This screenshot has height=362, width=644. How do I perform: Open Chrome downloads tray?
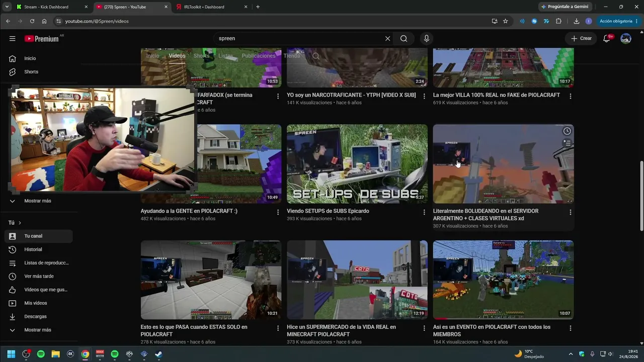click(577, 21)
